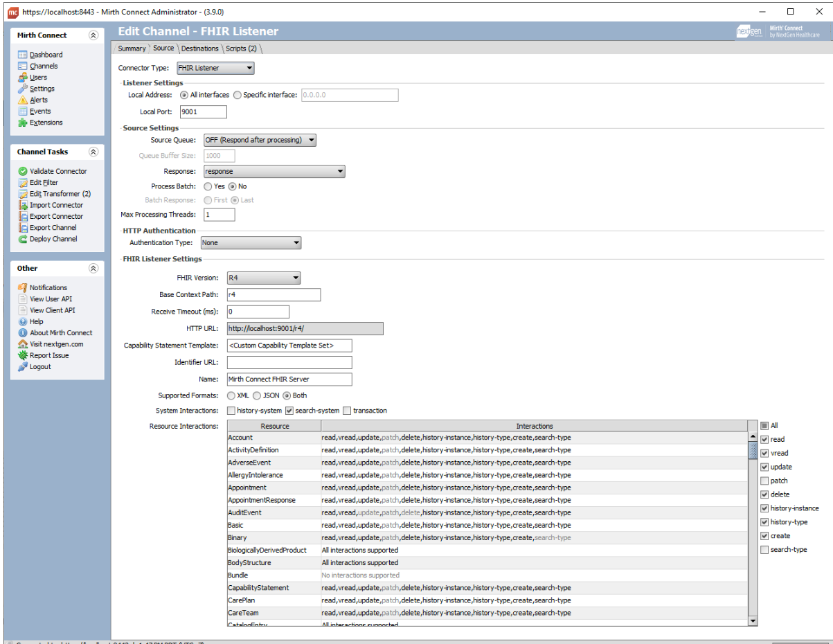
Task: Click the Events icon
Action: [23, 111]
